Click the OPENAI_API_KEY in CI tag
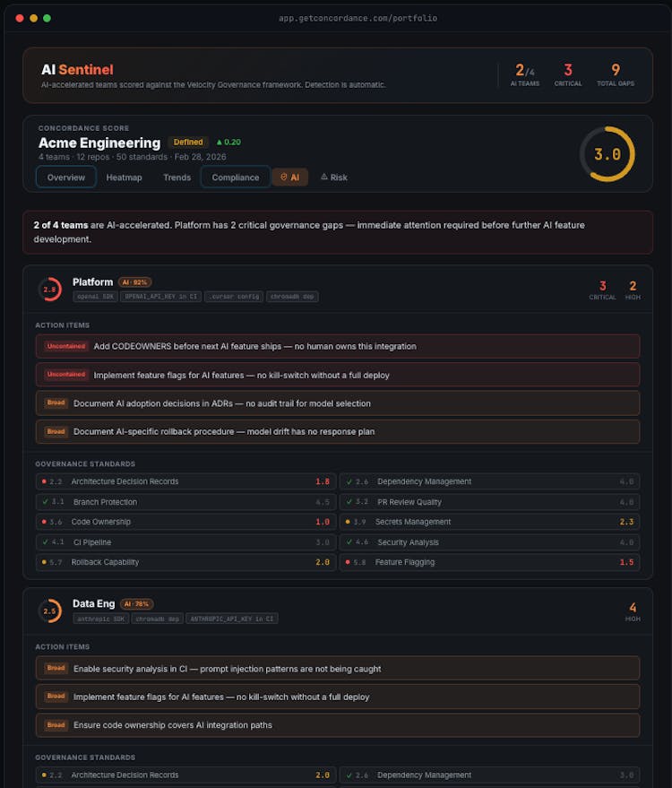The image size is (672, 788). pyautogui.click(x=161, y=297)
